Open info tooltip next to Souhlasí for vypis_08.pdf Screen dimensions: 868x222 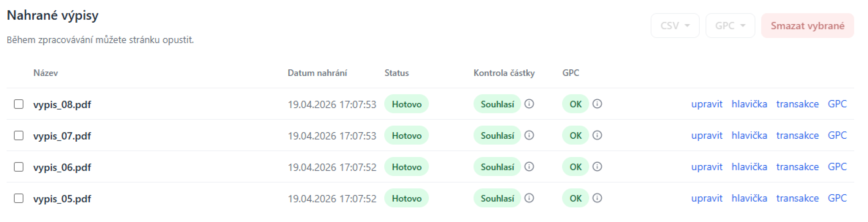pyautogui.click(x=530, y=104)
